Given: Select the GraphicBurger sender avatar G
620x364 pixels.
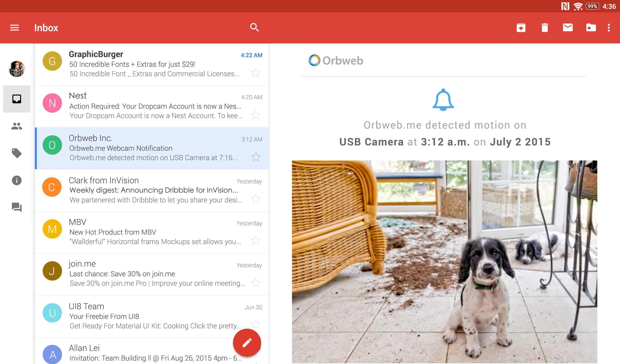Looking at the screenshot, I should (x=52, y=61).
